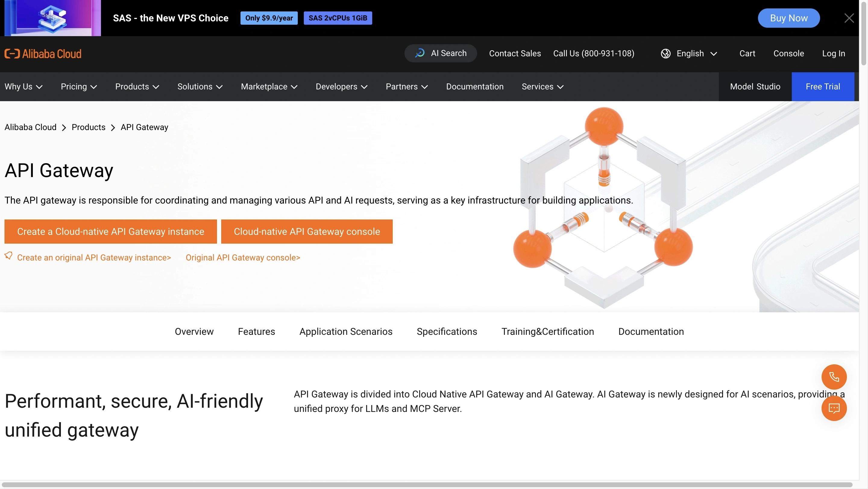Expand the Products menu
This screenshot has height=489, width=868.
click(137, 86)
